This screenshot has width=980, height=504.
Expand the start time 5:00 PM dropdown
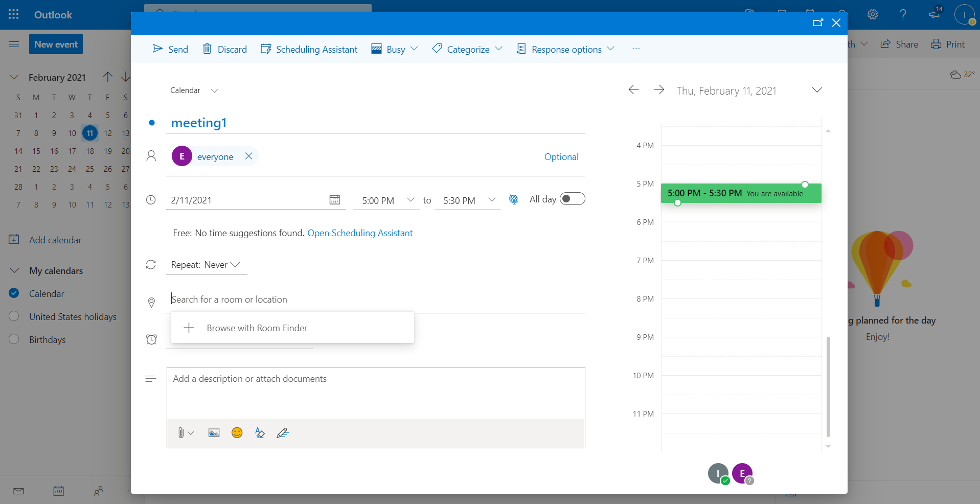pos(410,200)
